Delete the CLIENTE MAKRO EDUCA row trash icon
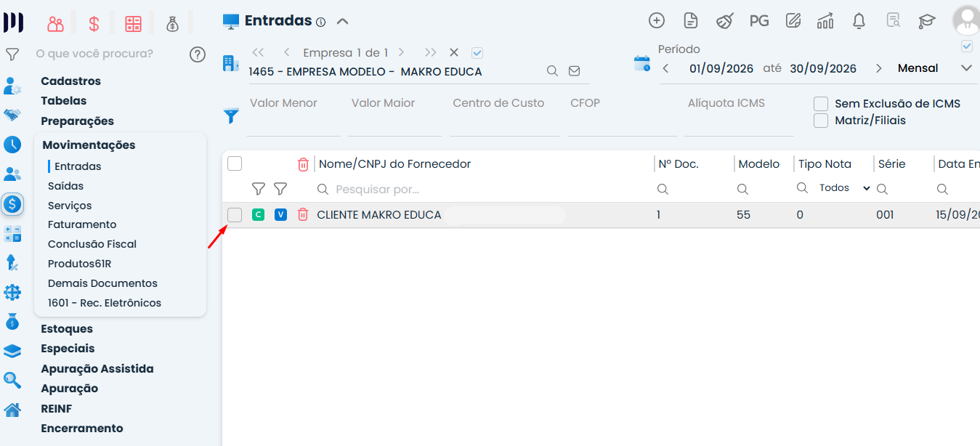 303,214
